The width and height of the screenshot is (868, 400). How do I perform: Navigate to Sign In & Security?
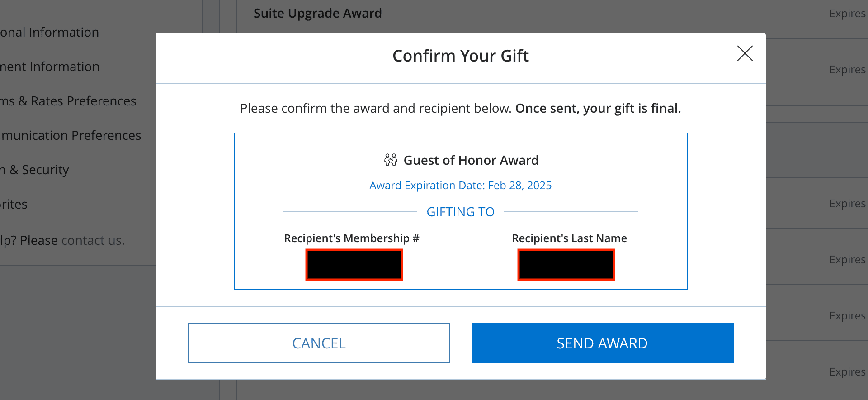click(x=34, y=170)
